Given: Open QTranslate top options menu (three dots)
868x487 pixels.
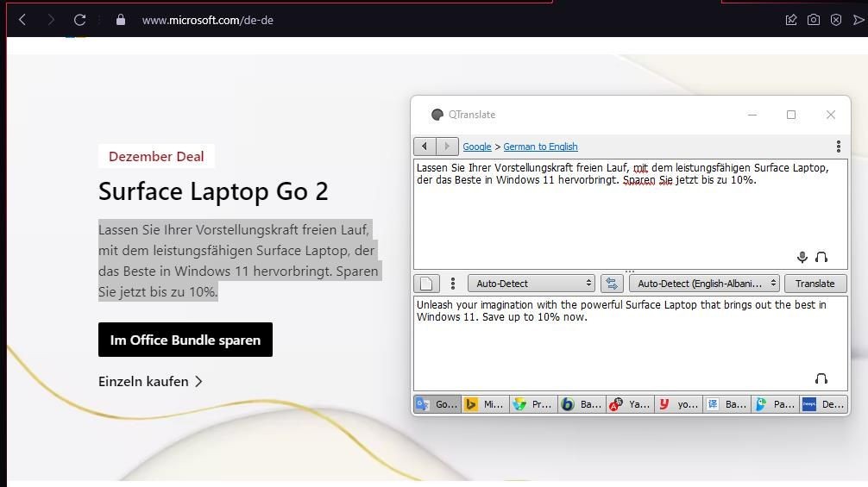Looking at the screenshot, I should 838,147.
